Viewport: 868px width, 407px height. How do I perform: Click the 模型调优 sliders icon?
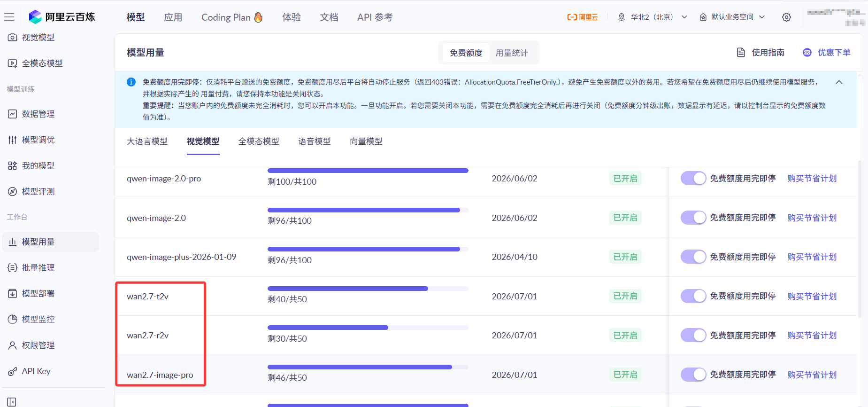[13, 140]
